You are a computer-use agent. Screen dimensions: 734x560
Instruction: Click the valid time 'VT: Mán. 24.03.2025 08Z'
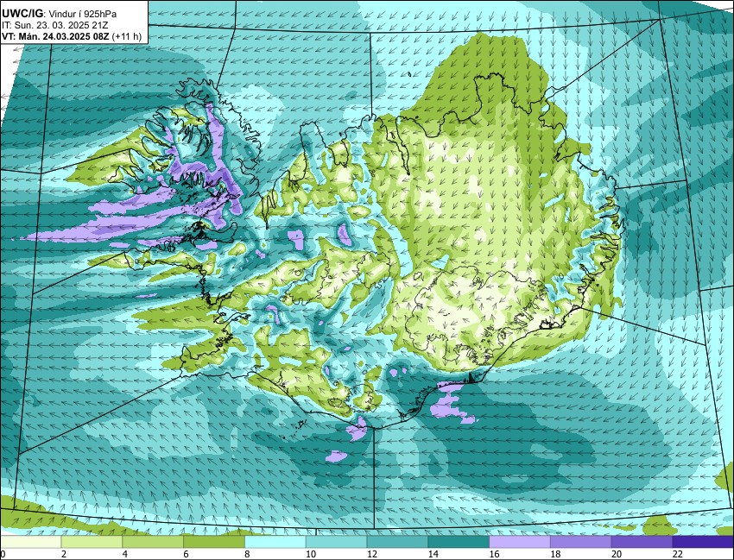pyautogui.click(x=56, y=36)
